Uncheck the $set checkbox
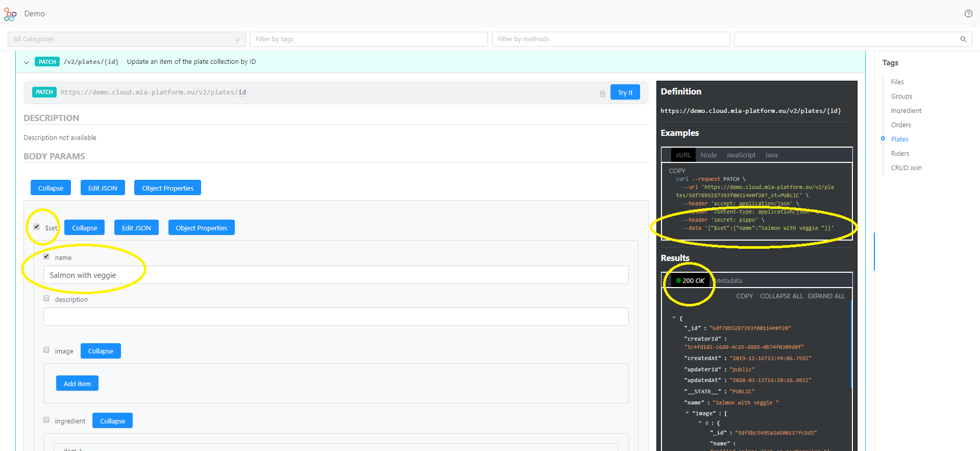The width and height of the screenshot is (980, 451). 37,227
